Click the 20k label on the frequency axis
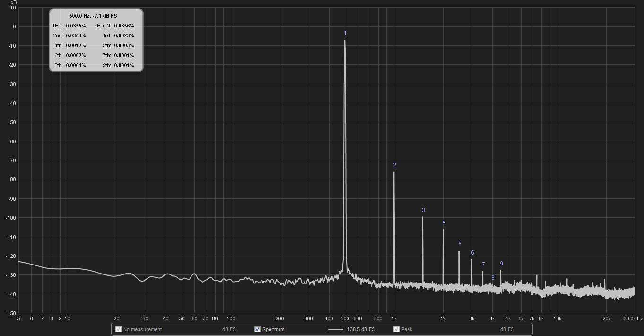The image size is (644, 336). click(607, 319)
